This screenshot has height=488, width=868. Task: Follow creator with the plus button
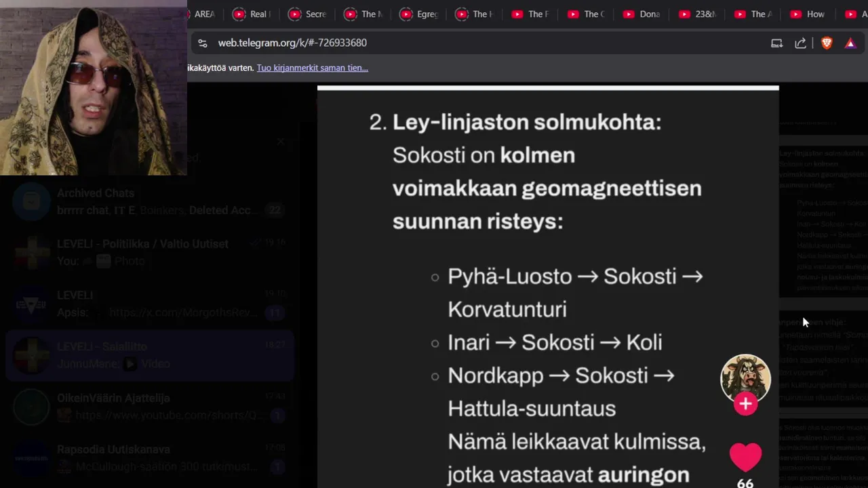pyautogui.click(x=745, y=404)
